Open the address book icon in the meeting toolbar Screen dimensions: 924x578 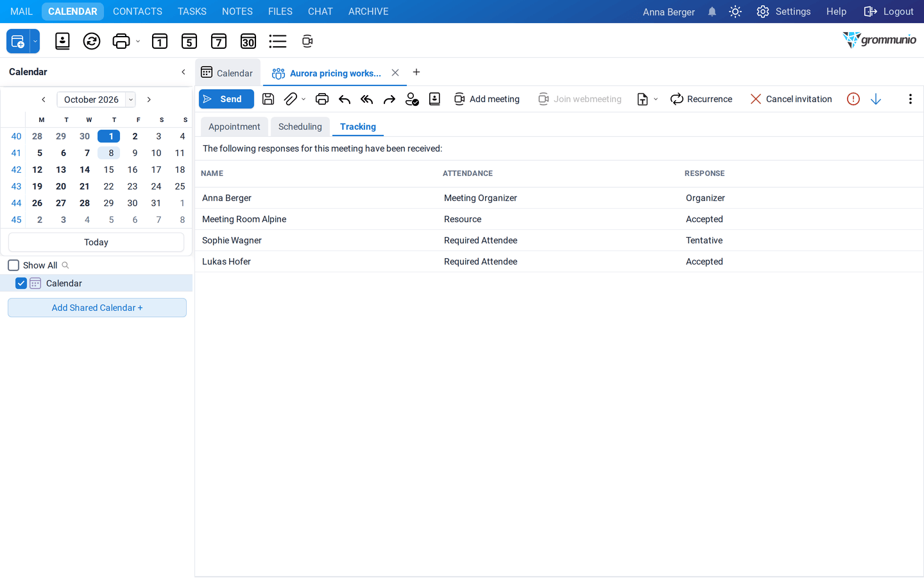click(x=434, y=99)
